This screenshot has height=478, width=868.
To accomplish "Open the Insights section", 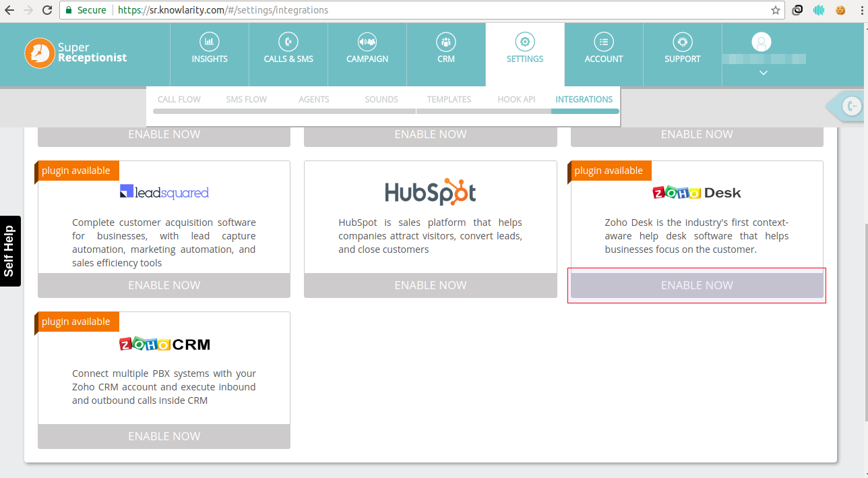I will click(x=210, y=55).
